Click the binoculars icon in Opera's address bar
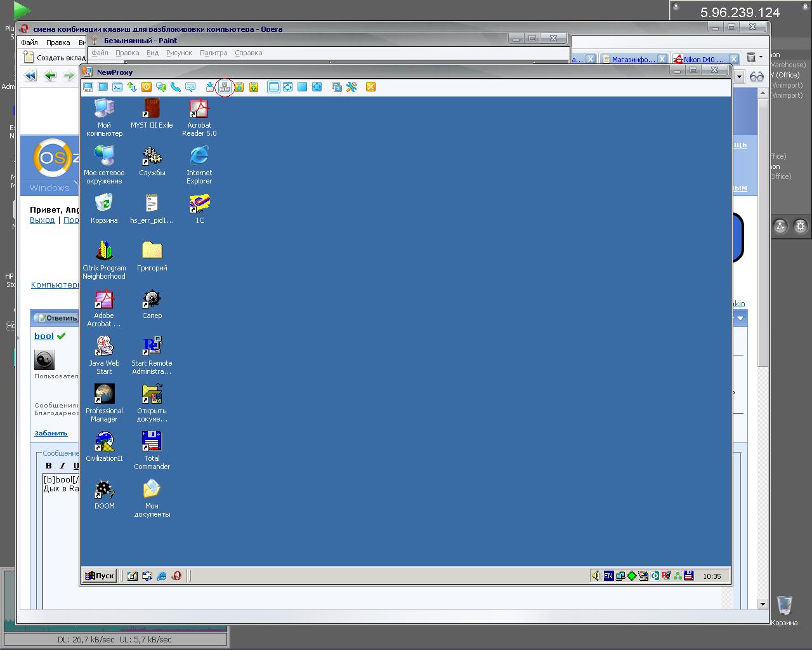Image resolution: width=812 pixels, height=650 pixels. (x=757, y=76)
